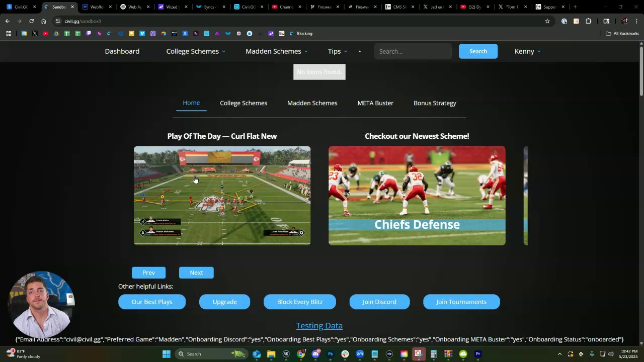
Task: Click the address bar URL civil.gg/sandbox3
Action: 83,21
